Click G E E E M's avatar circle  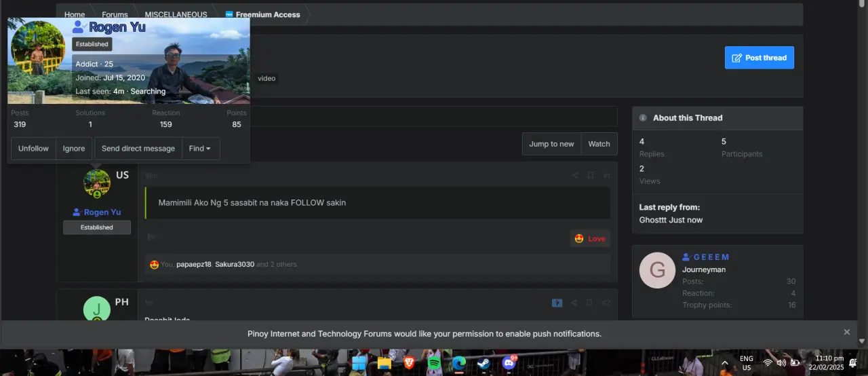[x=657, y=270]
